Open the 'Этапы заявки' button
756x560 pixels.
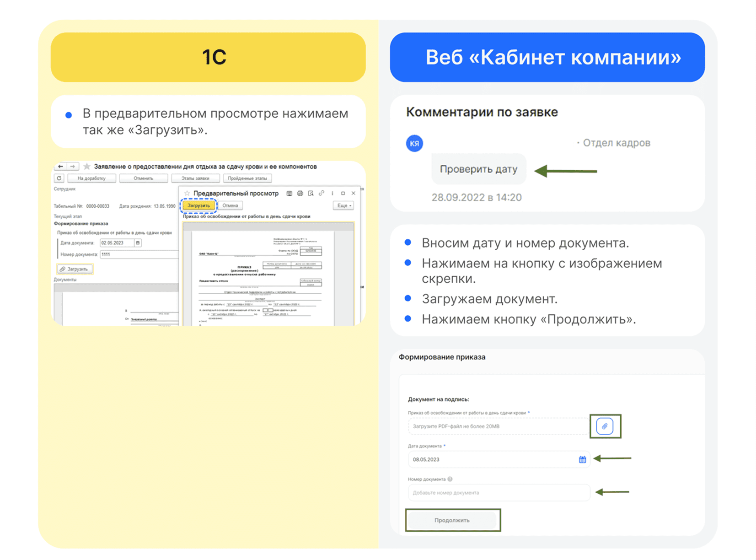(195, 178)
